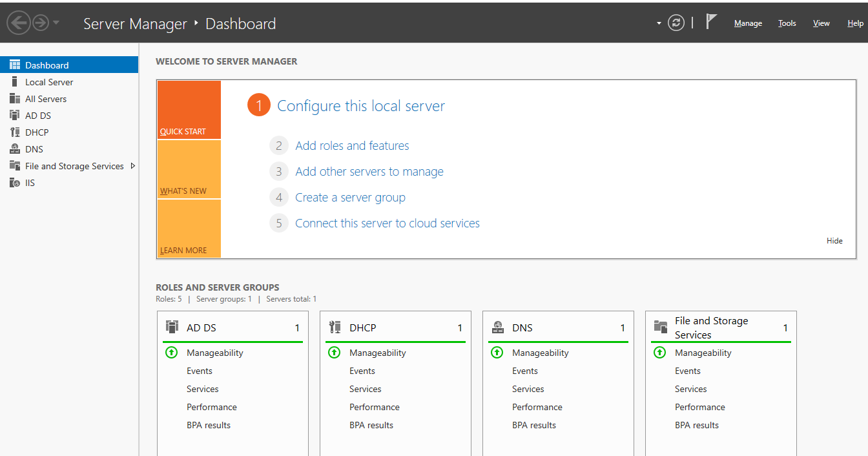This screenshot has height=456, width=868.
Task: Open BPA results in File and Storage tile
Action: pyautogui.click(x=697, y=425)
